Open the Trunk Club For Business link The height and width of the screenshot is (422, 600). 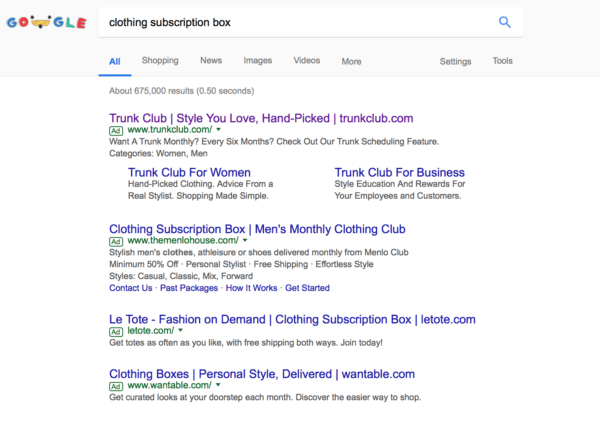[x=399, y=173]
